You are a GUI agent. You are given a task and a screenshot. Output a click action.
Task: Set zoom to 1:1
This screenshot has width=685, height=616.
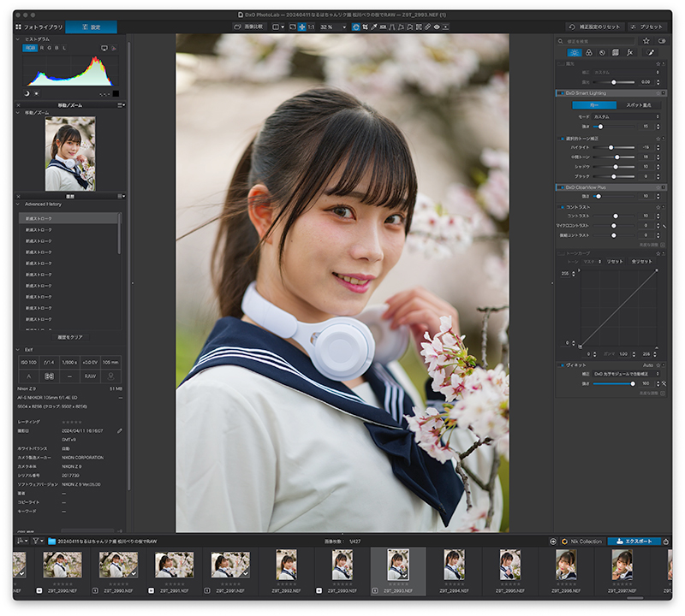(311, 27)
